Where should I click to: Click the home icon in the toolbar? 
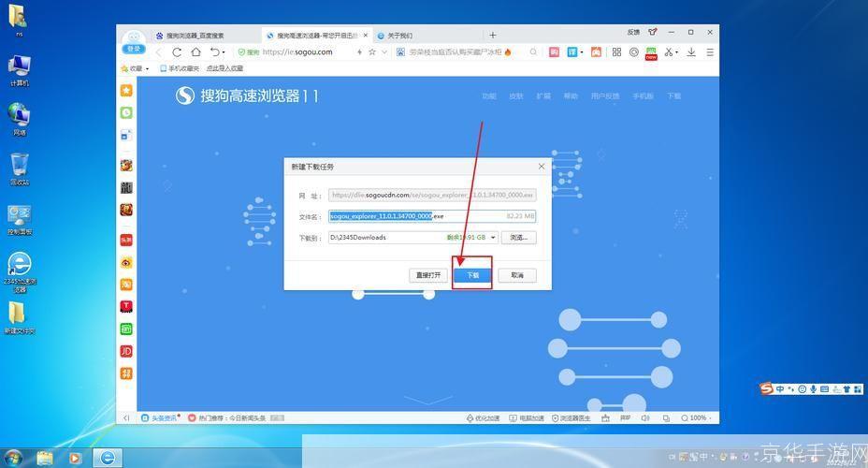pos(196,52)
